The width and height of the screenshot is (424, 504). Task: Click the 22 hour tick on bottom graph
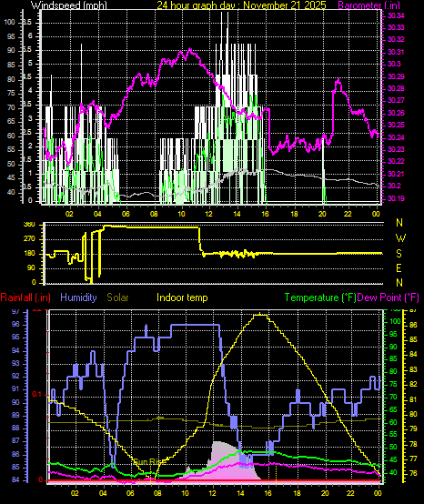pos(352,493)
